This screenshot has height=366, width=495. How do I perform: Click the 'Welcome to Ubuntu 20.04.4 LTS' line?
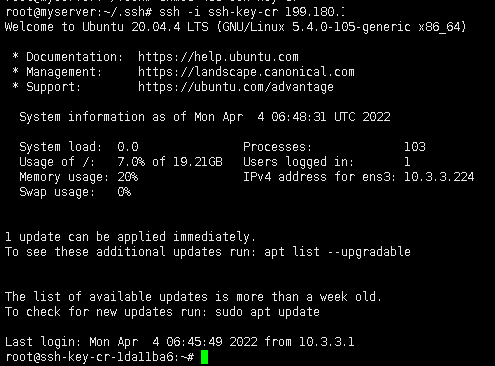(x=235, y=27)
